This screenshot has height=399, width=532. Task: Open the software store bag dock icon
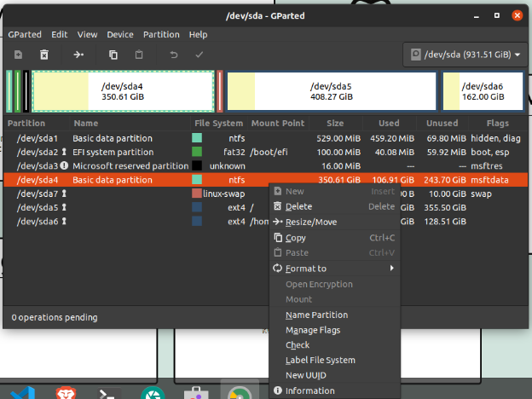coord(196,393)
